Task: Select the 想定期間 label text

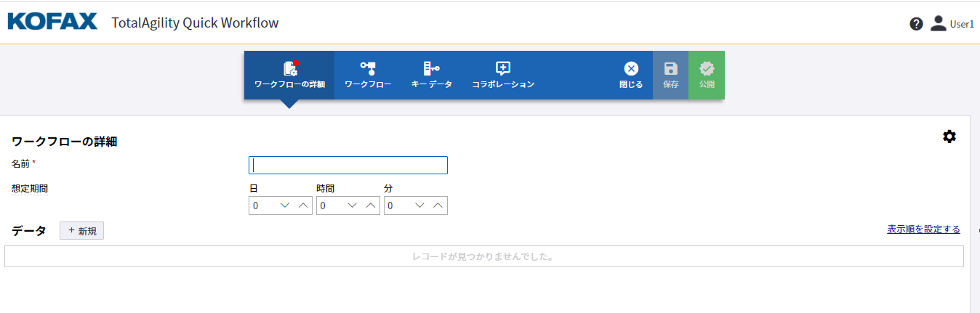Action: coord(30,189)
